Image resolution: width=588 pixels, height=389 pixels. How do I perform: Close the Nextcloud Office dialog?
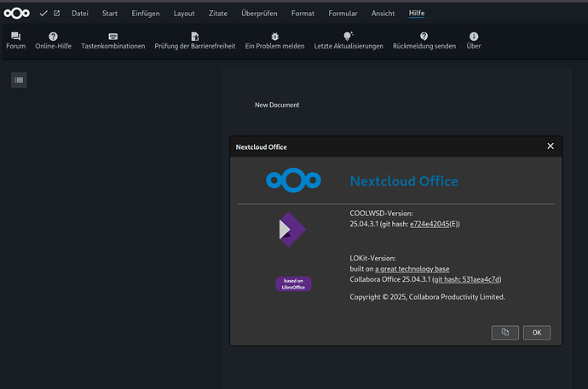[x=551, y=146]
